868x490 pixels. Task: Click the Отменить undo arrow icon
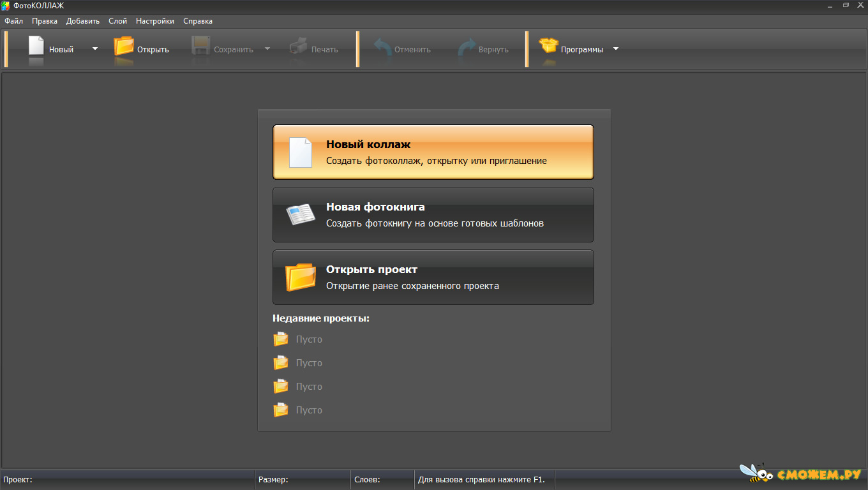tap(382, 48)
